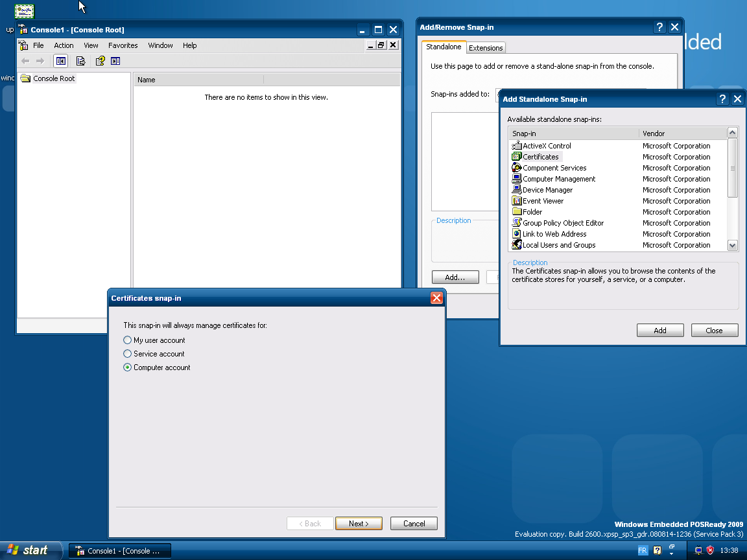Click Link to Web Address icon
The image size is (747, 560).
coord(516,233)
